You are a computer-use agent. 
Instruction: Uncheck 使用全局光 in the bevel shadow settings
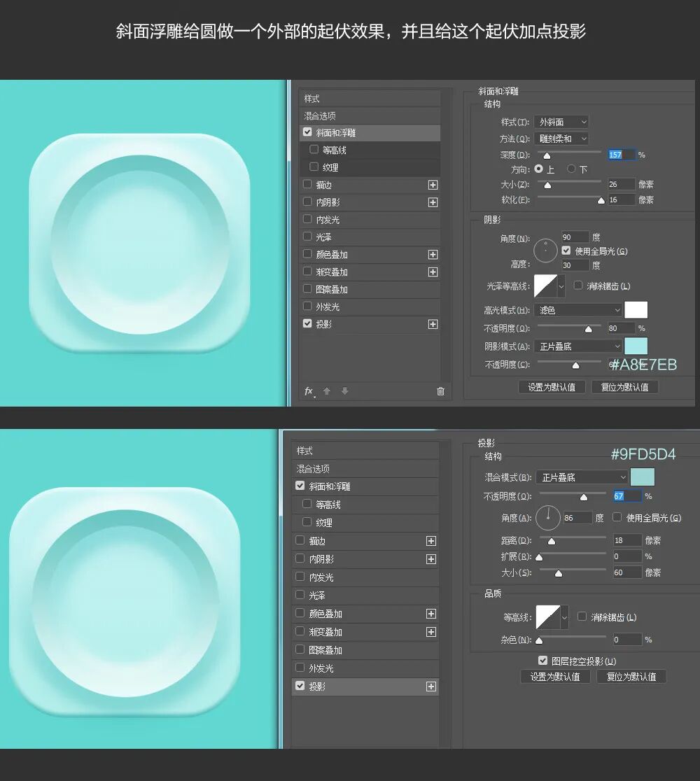(566, 251)
